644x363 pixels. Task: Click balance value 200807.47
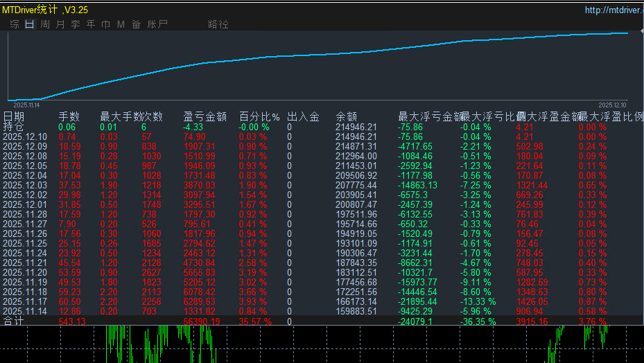[x=356, y=204]
